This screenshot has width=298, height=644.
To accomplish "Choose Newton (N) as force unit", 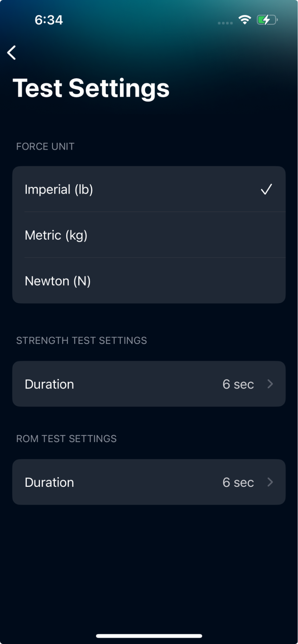I will point(58,281).
